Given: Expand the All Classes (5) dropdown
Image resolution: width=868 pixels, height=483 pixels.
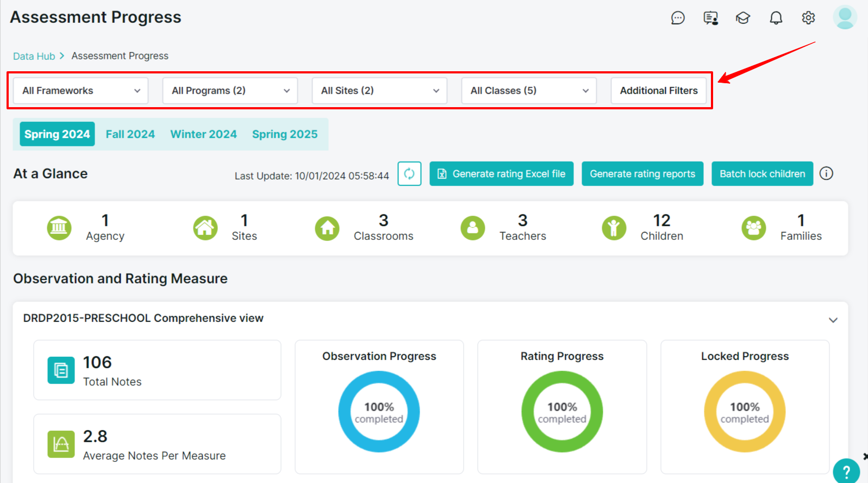Looking at the screenshot, I should click(x=529, y=91).
